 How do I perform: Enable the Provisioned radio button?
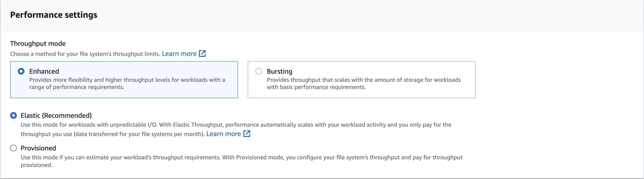[x=13, y=148]
